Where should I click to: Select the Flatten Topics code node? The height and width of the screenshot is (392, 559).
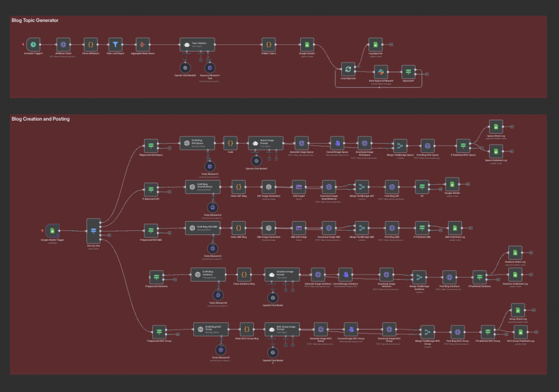click(x=269, y=45)
